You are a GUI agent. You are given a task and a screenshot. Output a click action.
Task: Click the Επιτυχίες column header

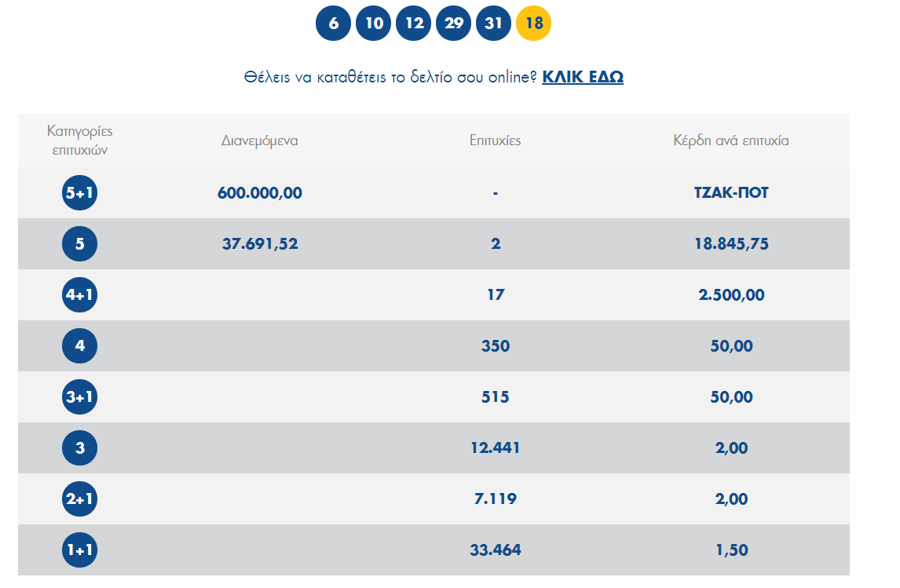(x=496, y=141)
